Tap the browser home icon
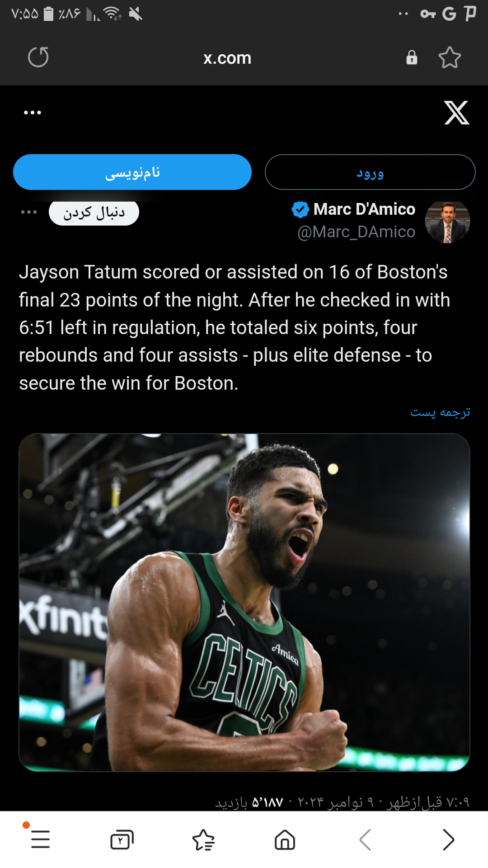 (x=285, y=840)
